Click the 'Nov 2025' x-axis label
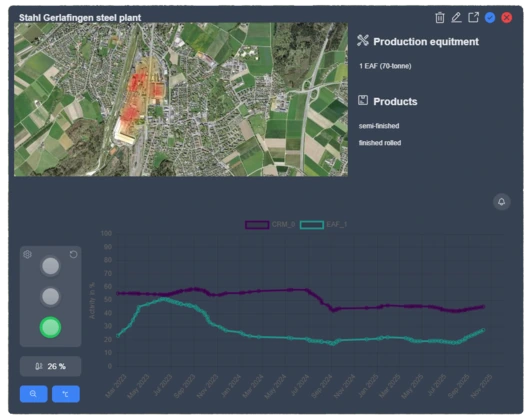The width and height of the screenshot is (531, 420). pos(481,386)
